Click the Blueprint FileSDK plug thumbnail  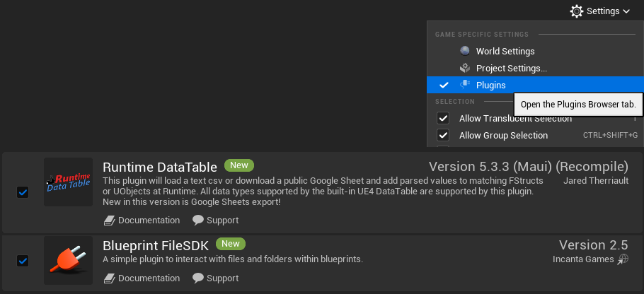68,260
